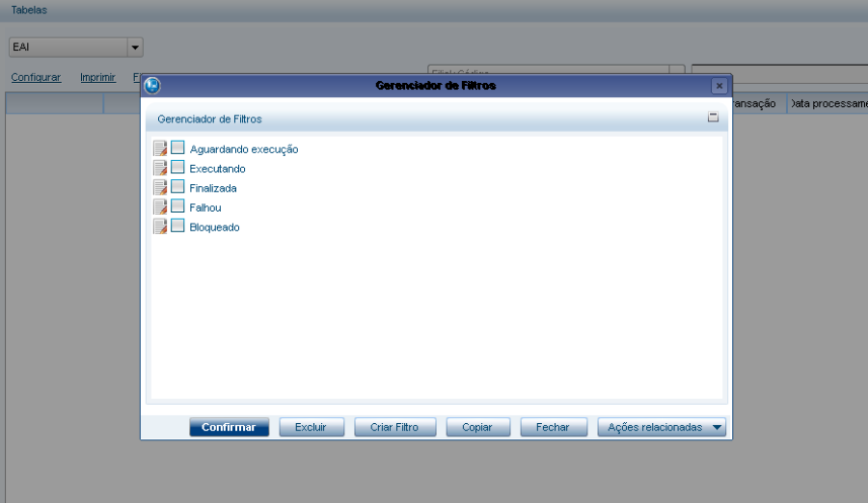Expand the Ações relacionadas dropdown button

click(x=662, y=427)
